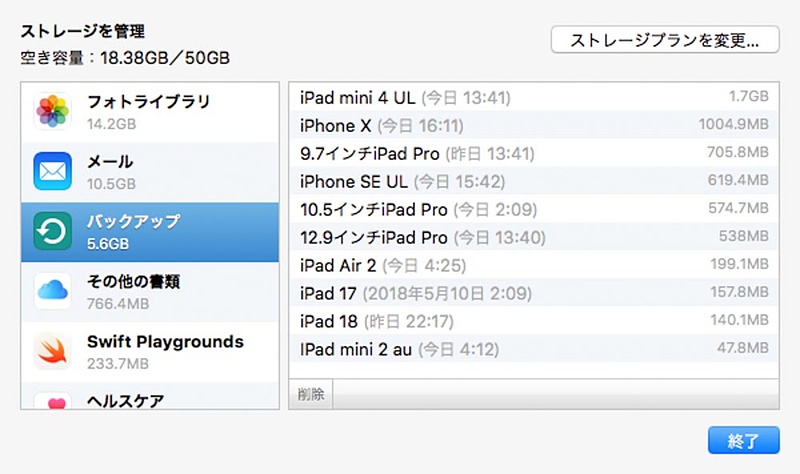Select the iPad 17 backup row
The image size is (800, 474).
click(x=534, y=293)
